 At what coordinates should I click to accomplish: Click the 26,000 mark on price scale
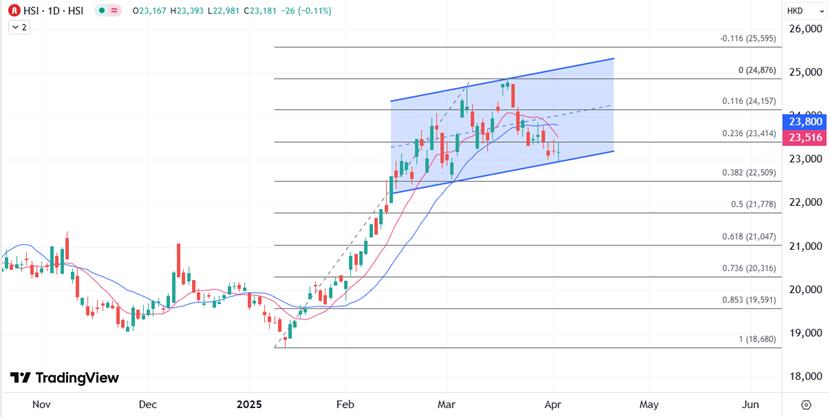pyautogui.click(x=806, y=29)
